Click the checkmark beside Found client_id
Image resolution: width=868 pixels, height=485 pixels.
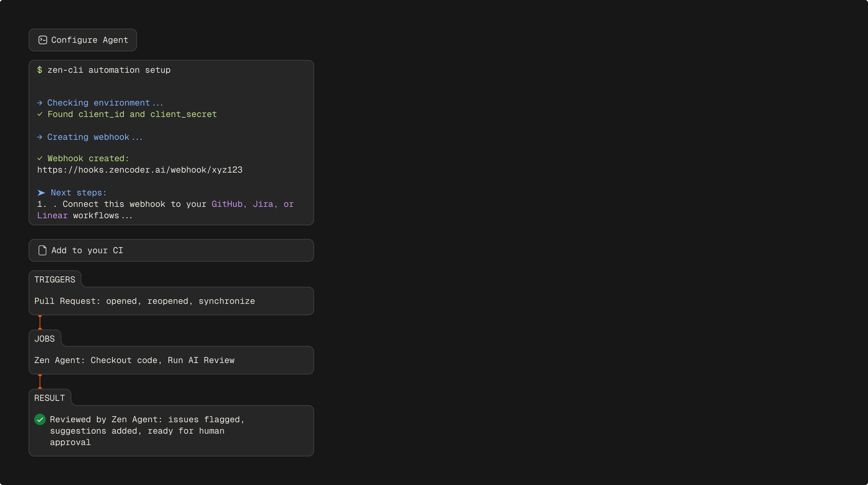[x=40, y=114]
